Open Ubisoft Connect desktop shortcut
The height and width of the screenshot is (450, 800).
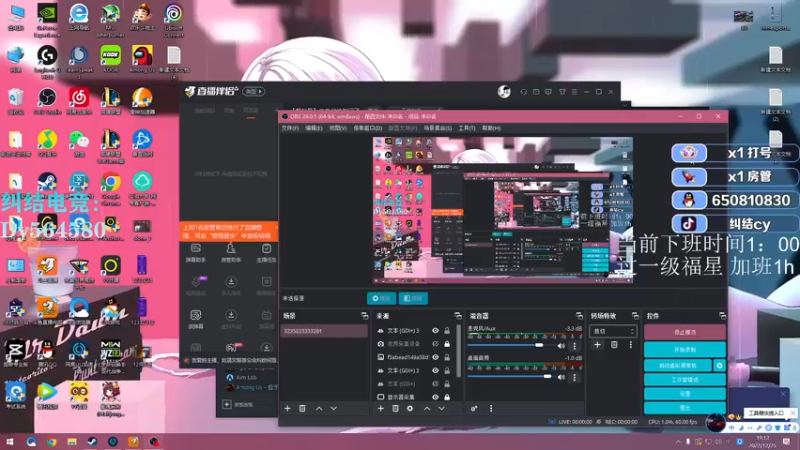click(174, 19)
